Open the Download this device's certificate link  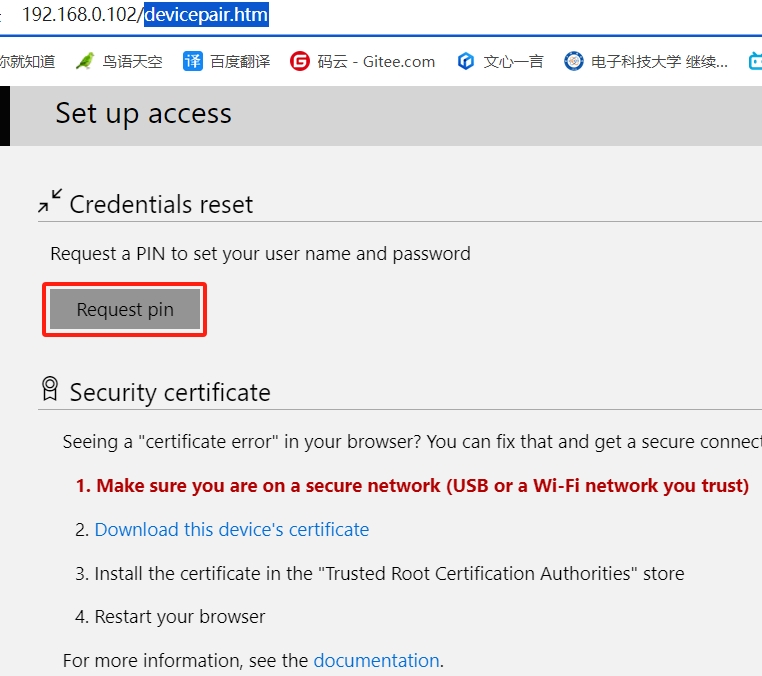pyautogui.click(x=231, y=529)
